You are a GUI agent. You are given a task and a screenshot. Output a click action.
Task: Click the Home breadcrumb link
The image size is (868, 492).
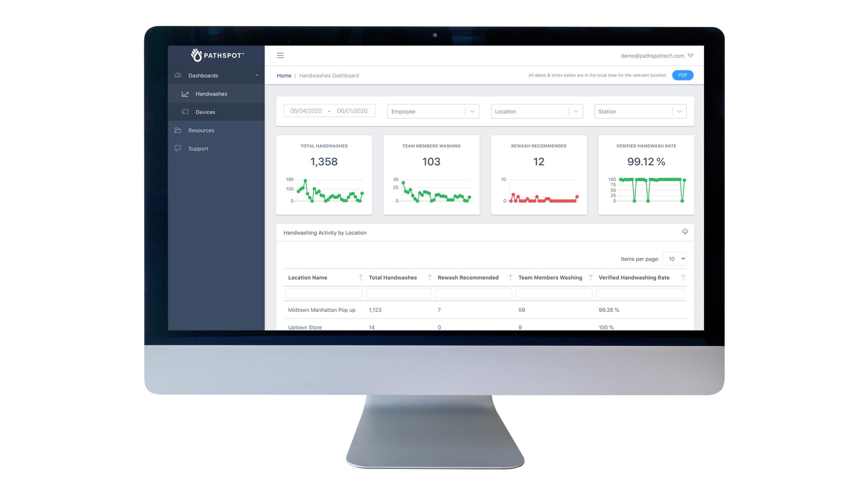coord(283,75)
